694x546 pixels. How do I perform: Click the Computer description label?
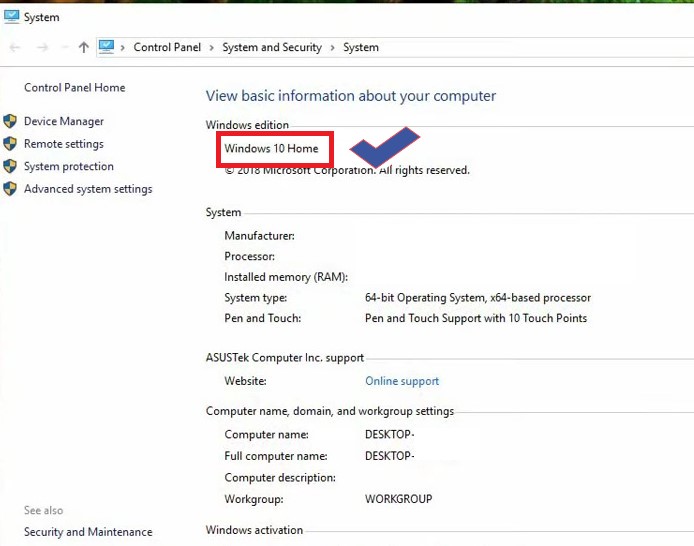[280, 478]
